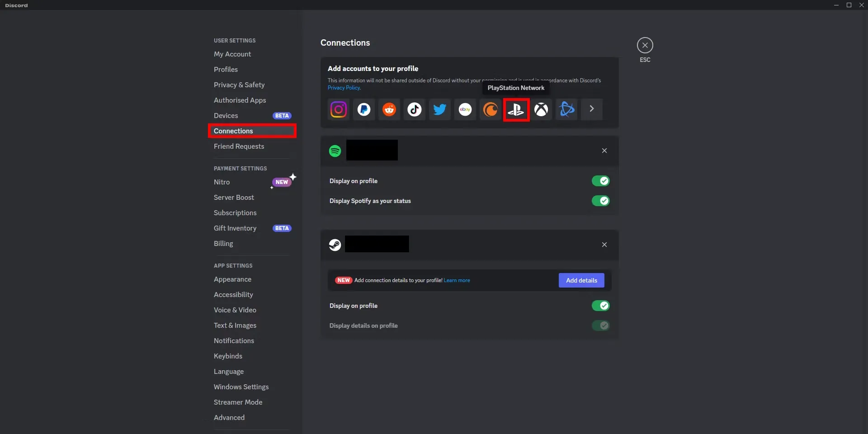
Task: Click the Add details button
Action: pyautogui.click(x=581, y=280)
